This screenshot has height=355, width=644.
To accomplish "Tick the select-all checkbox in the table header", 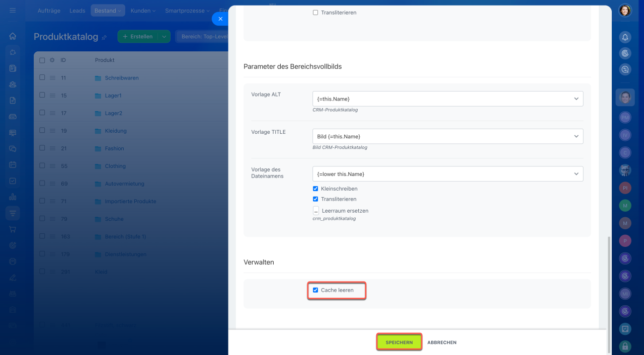I will click(42, 60).
